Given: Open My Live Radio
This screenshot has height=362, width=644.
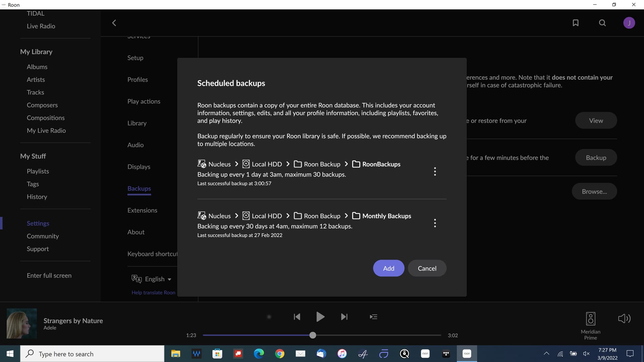Looking at the screenshot, I should coord(46,130).
